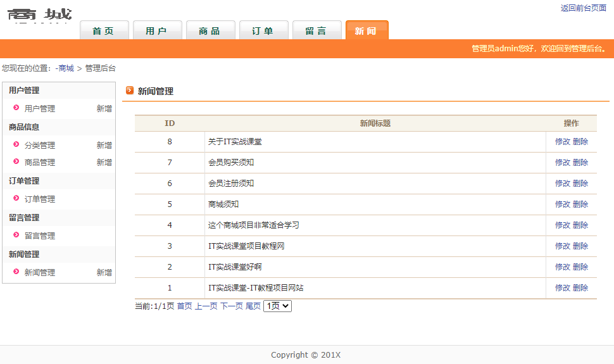Click 修改 for 关于IT实战课堂

pos(563,141)
